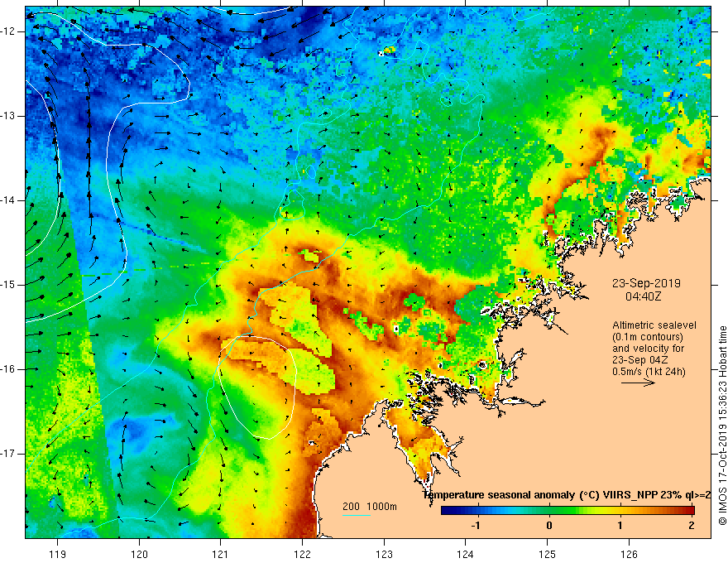
Task: Click the -1 label under color bar
Action: (x=475, y=526)
